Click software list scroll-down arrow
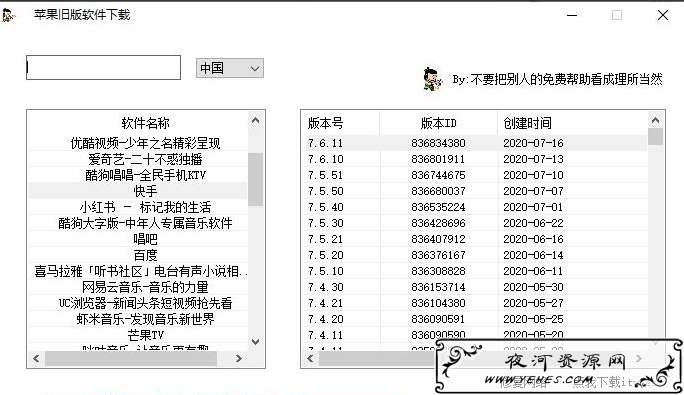Viewport: 684px width, 395px height. (256, 341)
